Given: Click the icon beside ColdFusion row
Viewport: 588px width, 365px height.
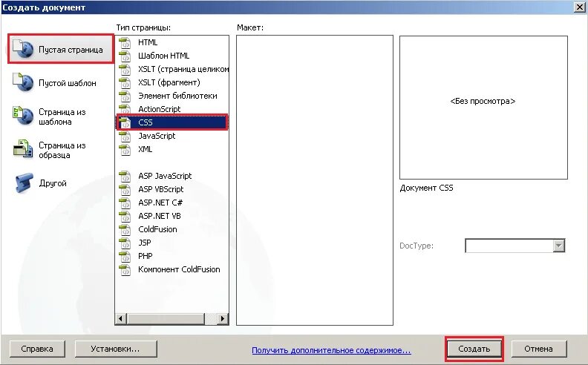Looking at the screenshot, I should pyautogui.click(x=125, y=229).
